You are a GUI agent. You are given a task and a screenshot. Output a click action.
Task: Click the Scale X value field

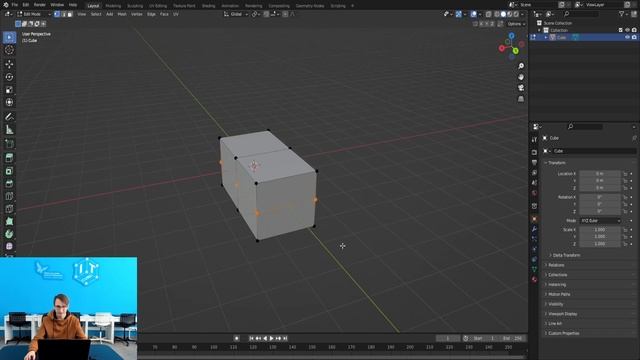coord(600,230)
